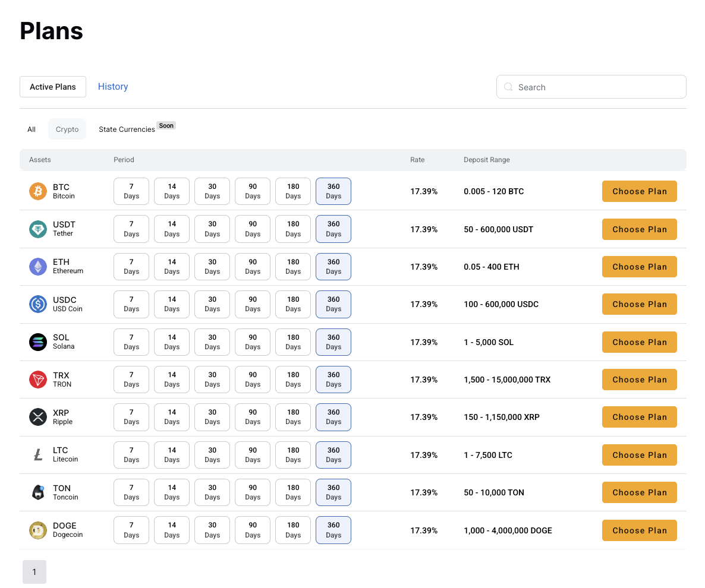Click the Ethereum diamond icon

38,267
